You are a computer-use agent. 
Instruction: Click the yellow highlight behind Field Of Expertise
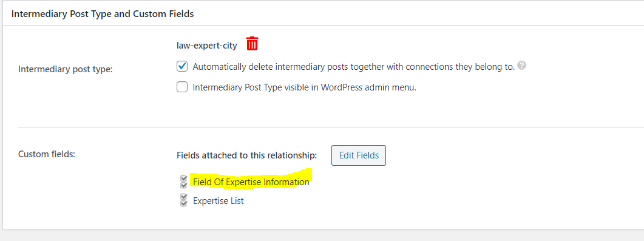click(x=251, y=181)
